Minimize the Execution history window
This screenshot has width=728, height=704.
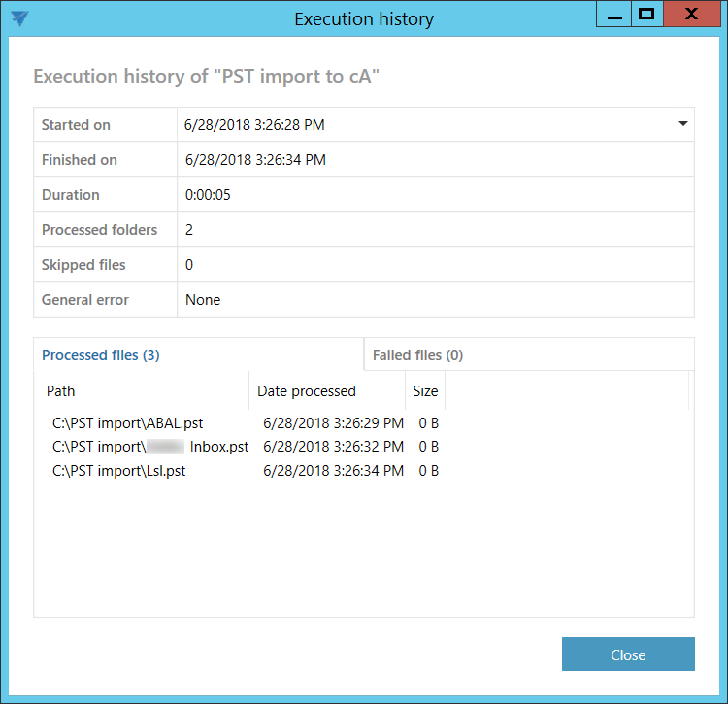[x=613, y=15]
